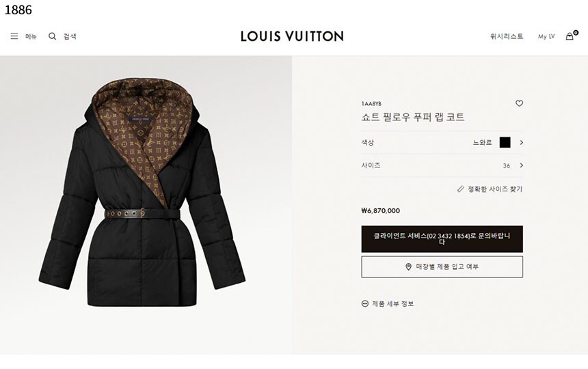Open the hamburger menu icon

[x=14, y=36]
